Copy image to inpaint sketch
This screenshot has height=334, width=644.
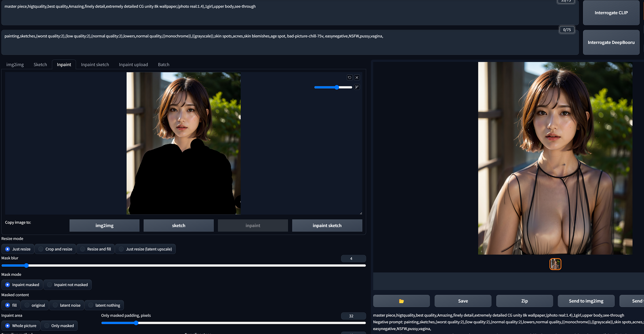click(x=327, y=226)
